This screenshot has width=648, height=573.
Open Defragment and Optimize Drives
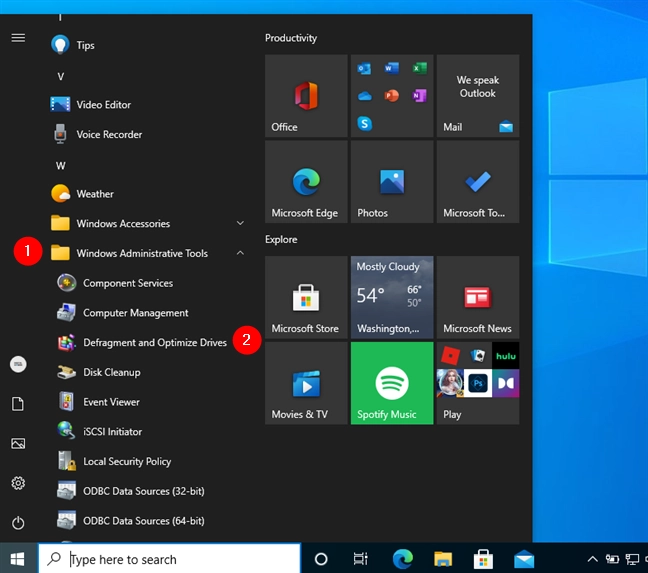[147, 342]
